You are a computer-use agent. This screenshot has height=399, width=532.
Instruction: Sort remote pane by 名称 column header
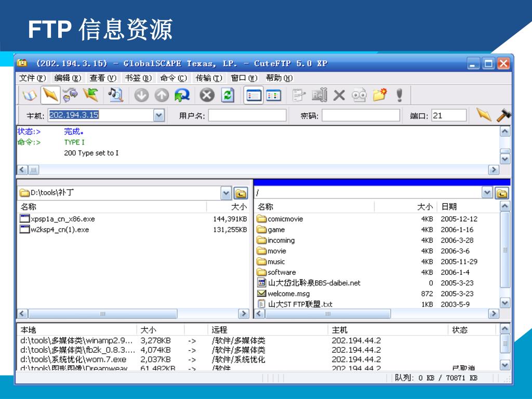click(x=314, y=207)
